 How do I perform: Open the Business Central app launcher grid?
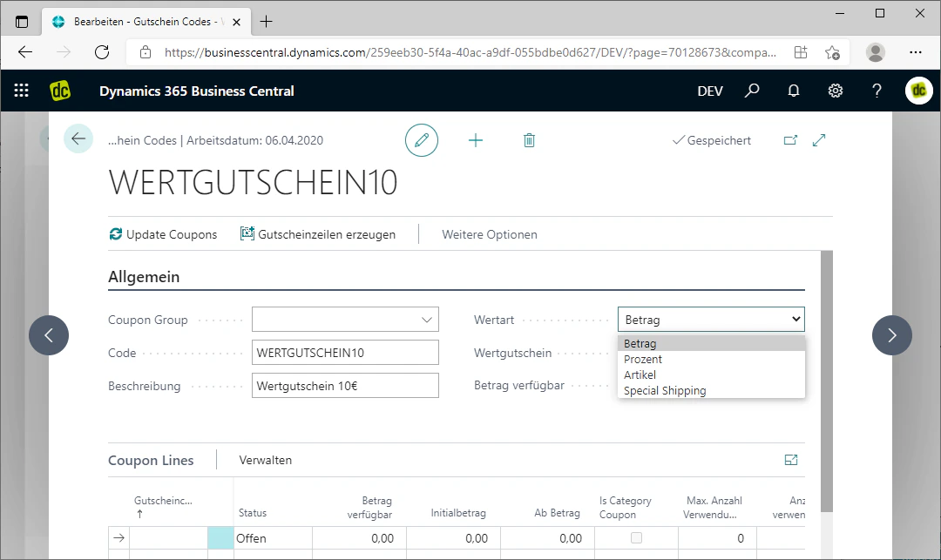point(22,91)
